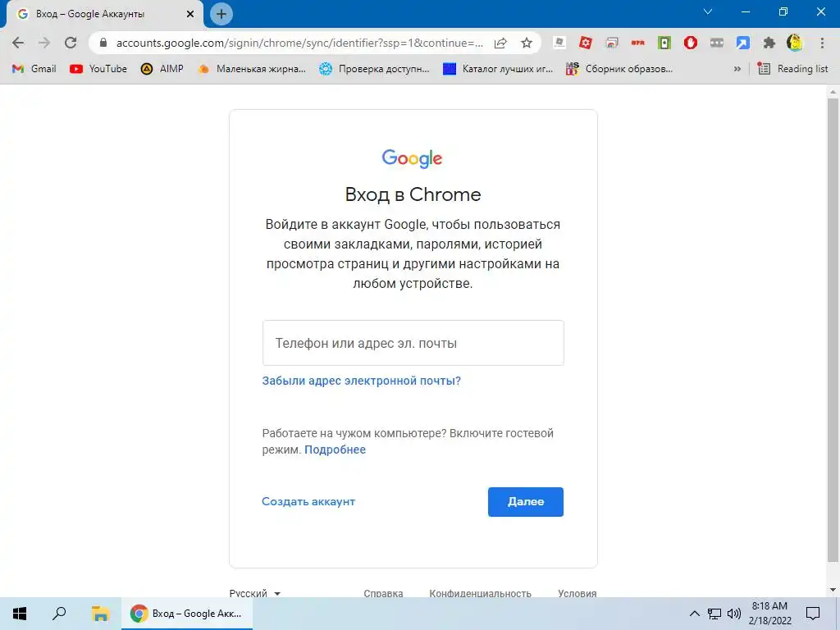Go back using the browser back arrow
840x630 pixels.
pos(18,43)
